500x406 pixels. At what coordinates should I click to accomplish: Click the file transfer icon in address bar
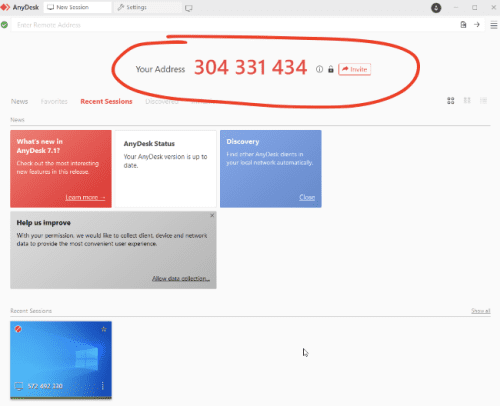click(x=463, y=25)
